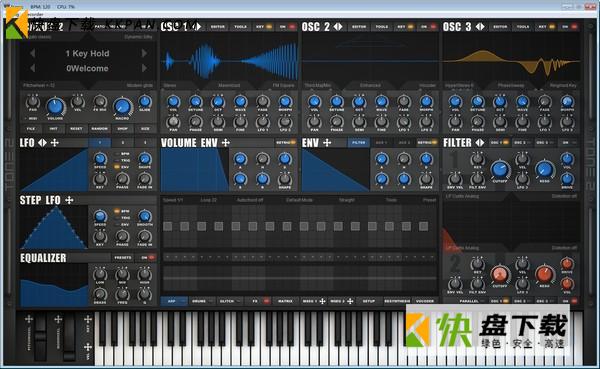Image resolution: width=600 pixels, height=369 pixels.
Task: Click the pitchwheel drag cross icon
Action: click(x=29, y=319)
